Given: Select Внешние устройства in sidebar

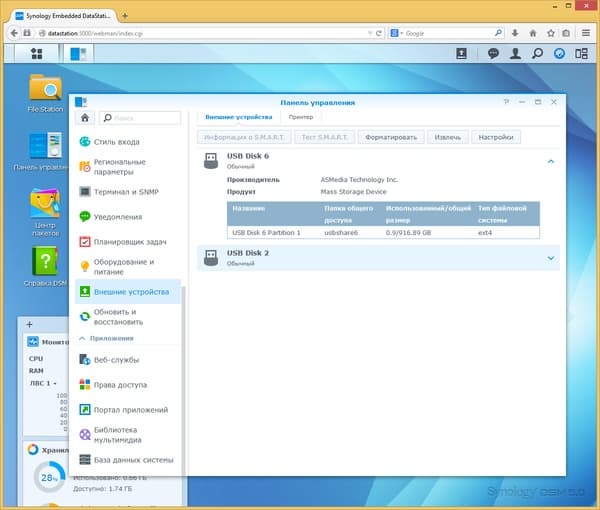Looking at the screenshot, I should [x=128, y=292].
